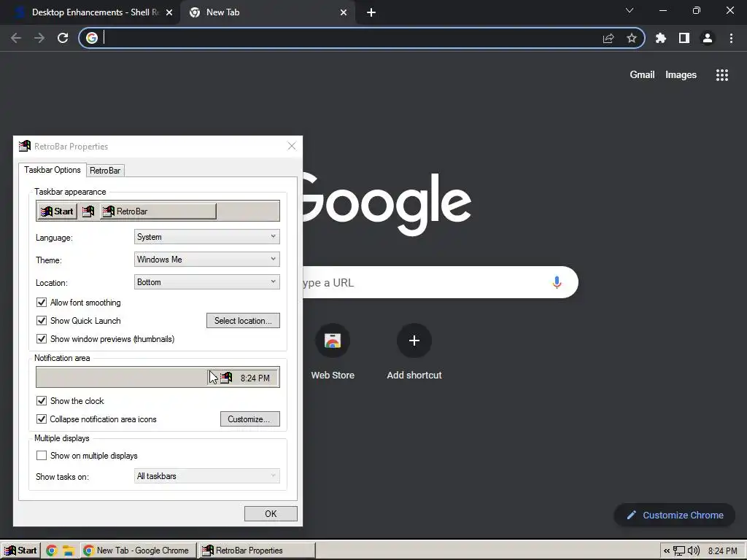
Task: Open Chrome Extensions puzzle icon
Action: [661, 38]
